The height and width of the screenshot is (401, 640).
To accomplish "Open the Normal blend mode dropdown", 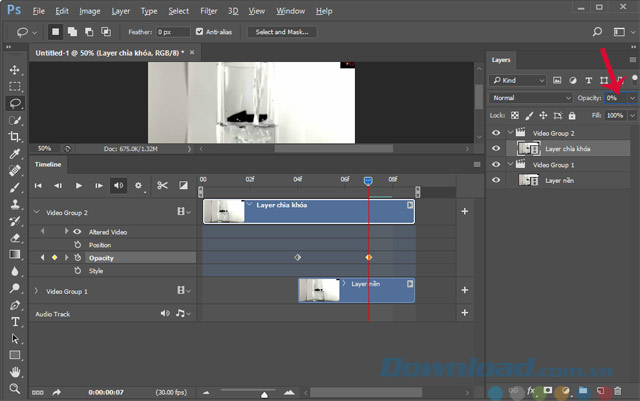I will tap(531, 98).
